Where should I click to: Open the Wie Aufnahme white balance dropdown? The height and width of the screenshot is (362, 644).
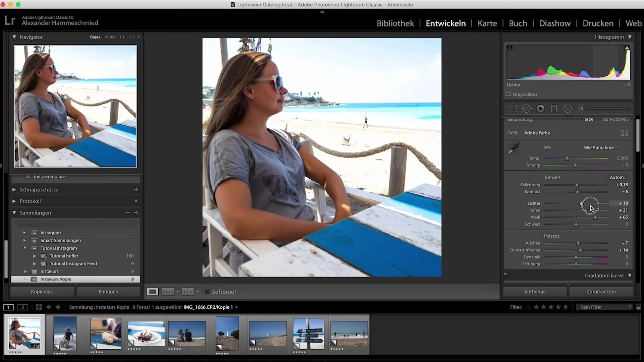coord(601,147)
